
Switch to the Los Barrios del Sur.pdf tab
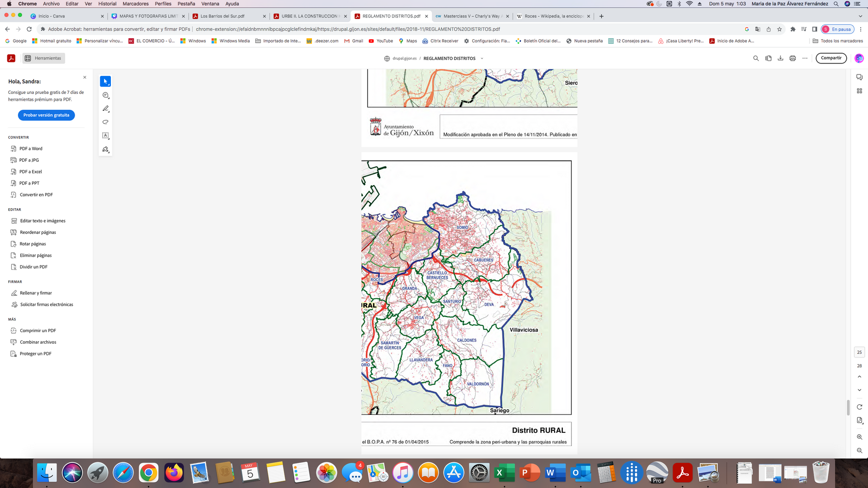[x=222, y=16]
